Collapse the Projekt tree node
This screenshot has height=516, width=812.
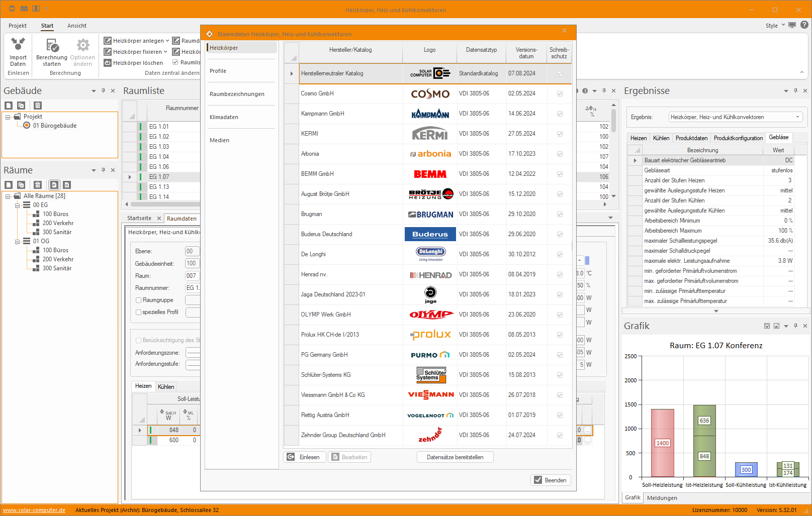click(8, 117)
